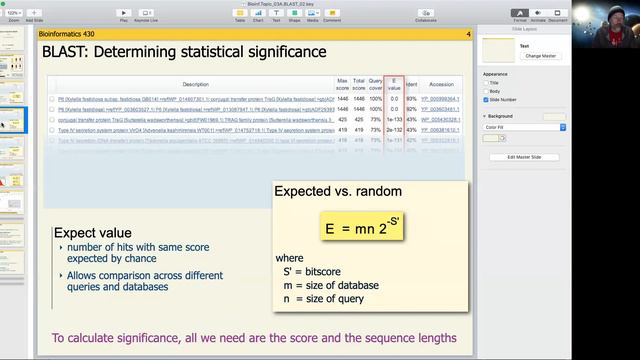
Task: Click the Edit Master Slide button
Action: coord(524,157)
